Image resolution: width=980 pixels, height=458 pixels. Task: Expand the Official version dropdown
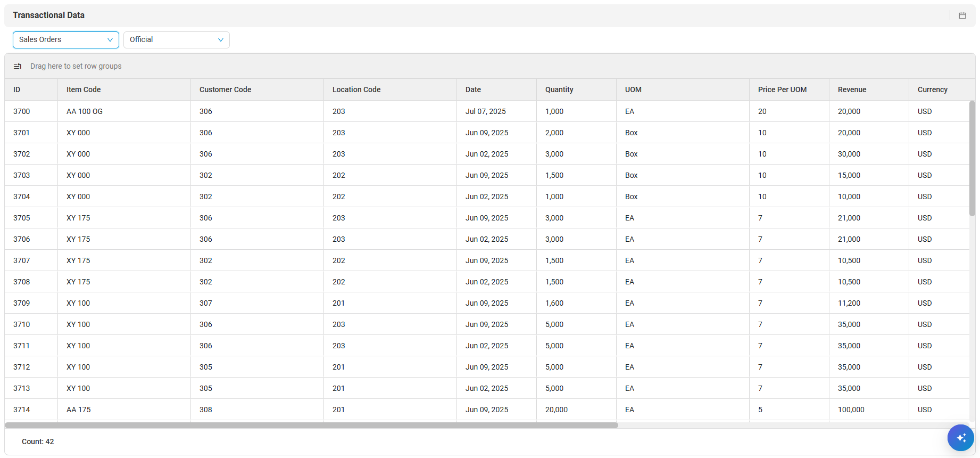177,39
